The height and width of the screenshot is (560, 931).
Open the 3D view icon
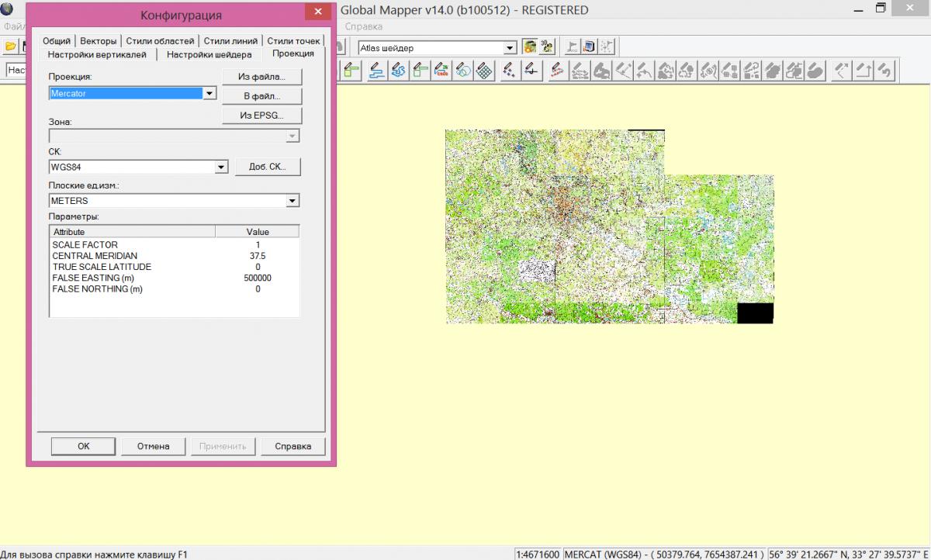click(548, 47)
